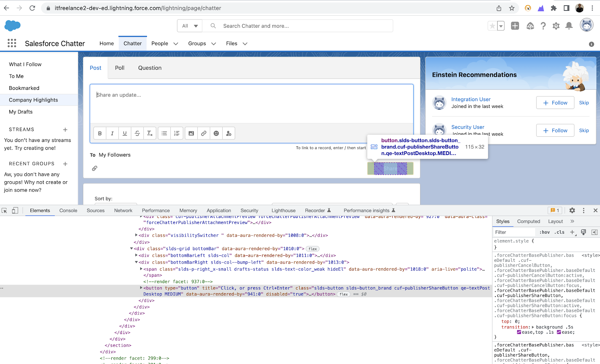Open the Notifications bell
Image resolution: width=600 pixels, height=364 pixels.
(569, 26)
